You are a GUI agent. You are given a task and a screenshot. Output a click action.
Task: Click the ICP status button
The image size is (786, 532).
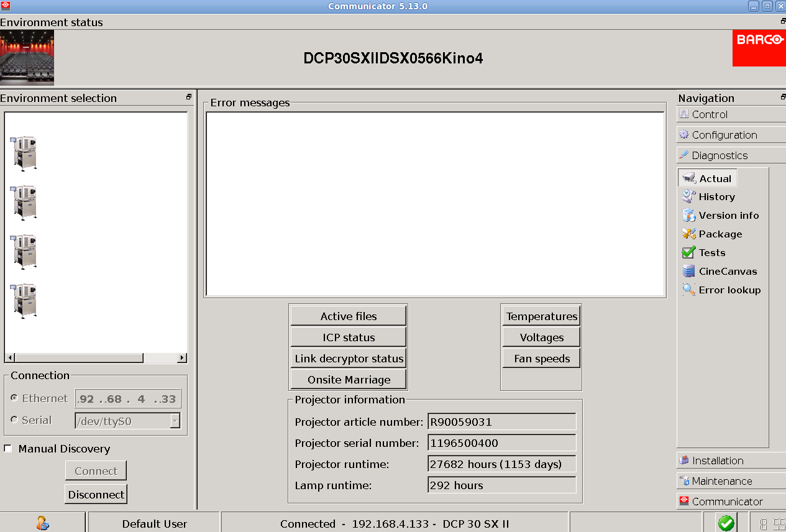point(349,337)
